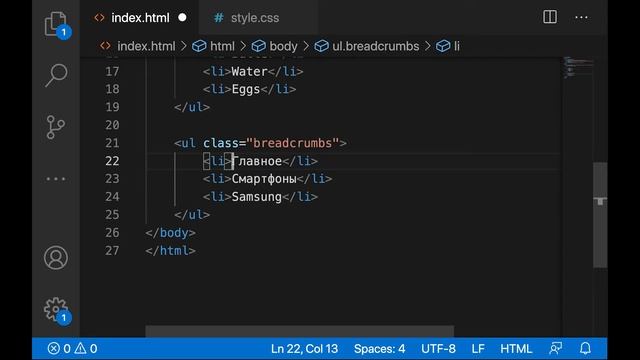640x360 pixels.
Task: Change indentation via Spaces: 4
Action: pos(379,349)
